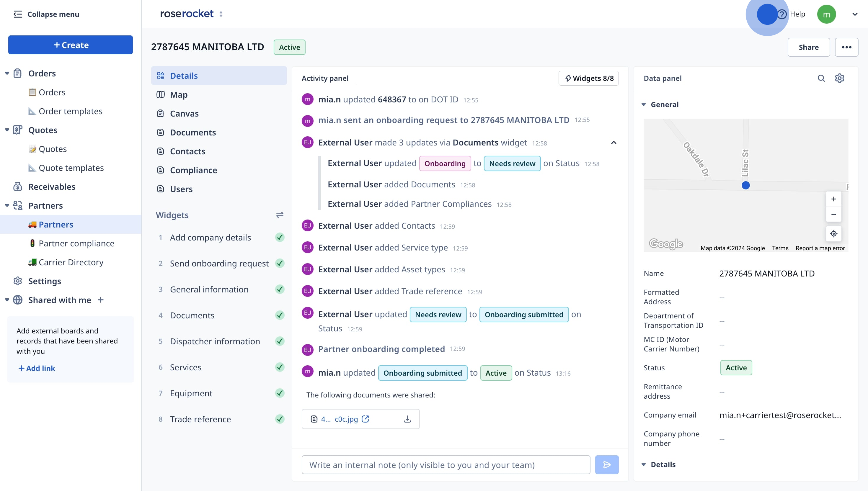Click the internal note input field
The height and width of the screenshot is (491, 868).
445,465
